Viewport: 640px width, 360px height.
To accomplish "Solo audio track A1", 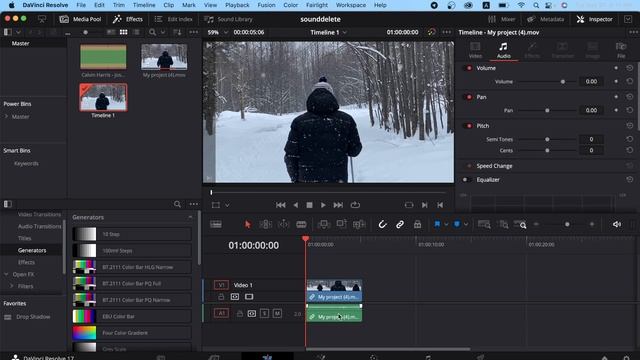I will [x=264, y=313].
